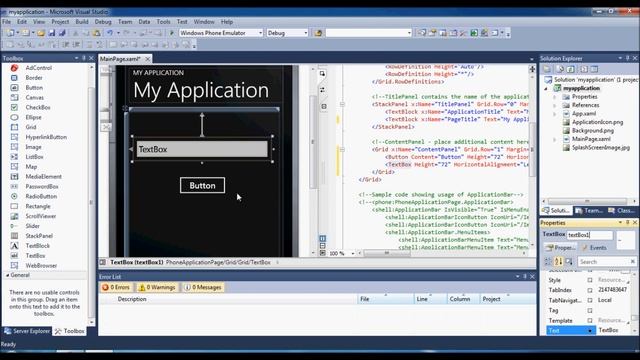
Task: Collapse the myapplication project node
Action: (546, 88)
